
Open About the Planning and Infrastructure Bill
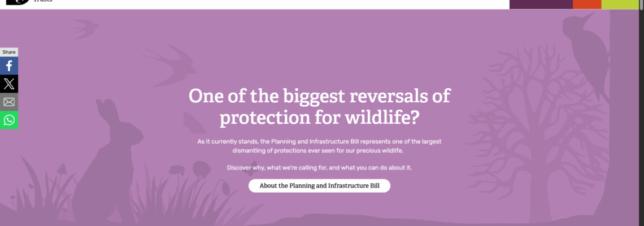319,186
